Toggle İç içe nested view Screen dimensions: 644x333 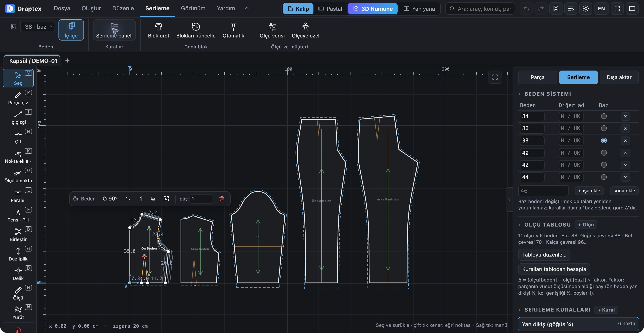(71, 30)
